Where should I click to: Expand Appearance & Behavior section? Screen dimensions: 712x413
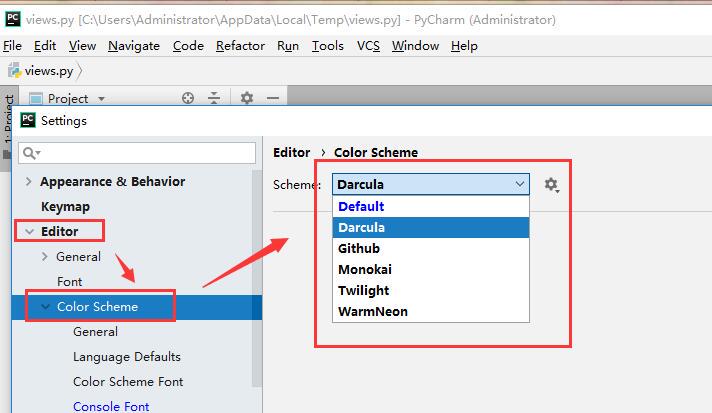[29, 182]
